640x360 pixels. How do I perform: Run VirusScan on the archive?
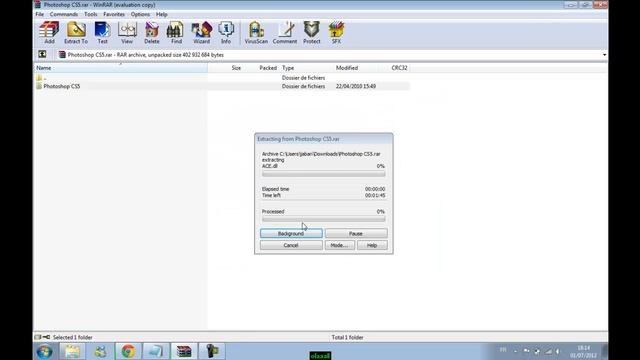[256, 33]
